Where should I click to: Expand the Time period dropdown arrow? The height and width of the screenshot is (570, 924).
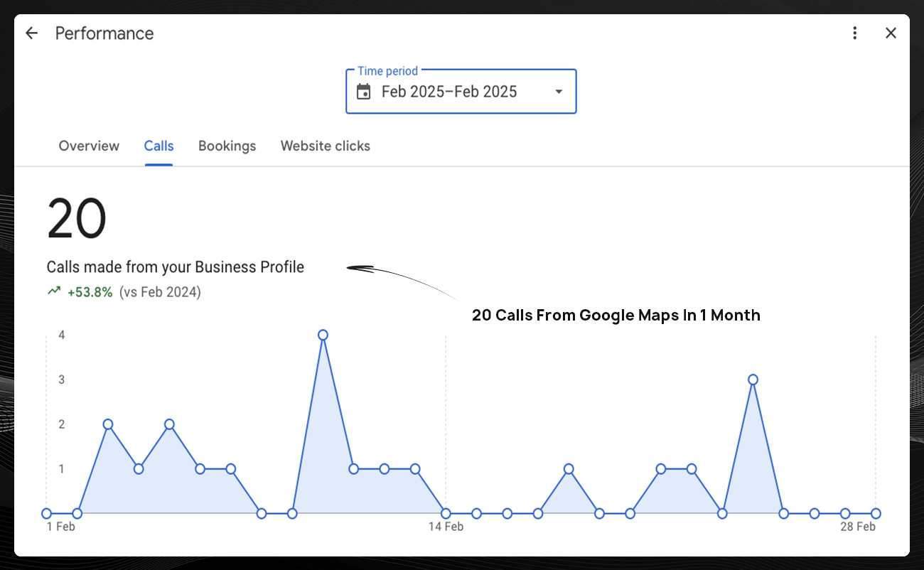click(559, 92)
